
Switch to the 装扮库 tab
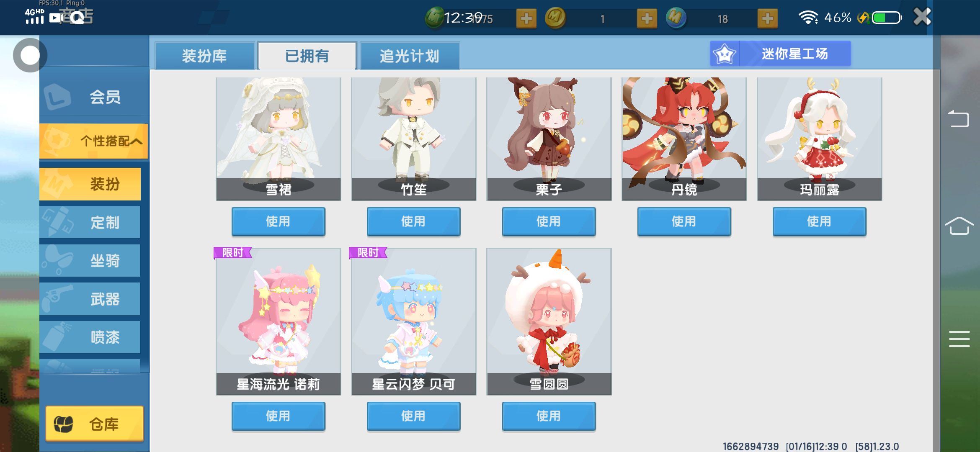(204, 56)
